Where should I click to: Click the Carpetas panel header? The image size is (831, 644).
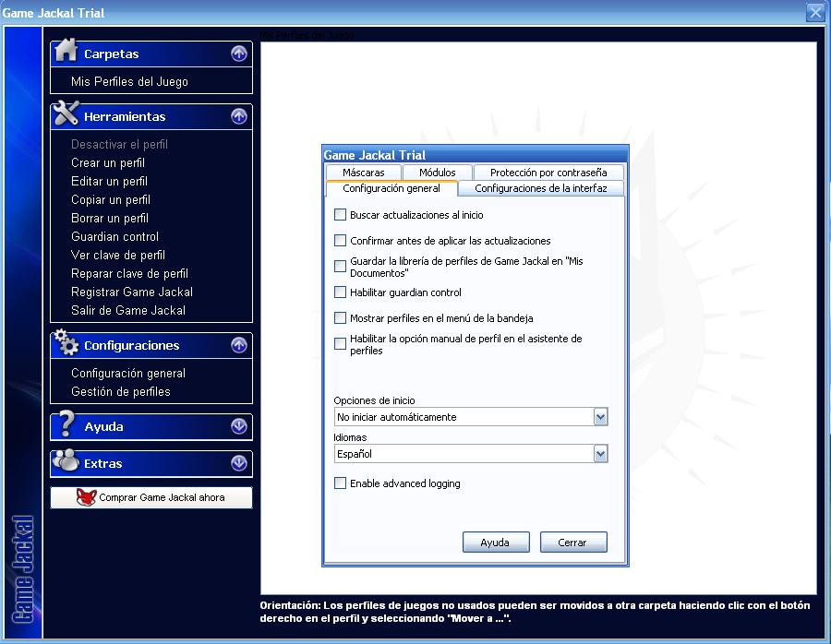[151, 54]
